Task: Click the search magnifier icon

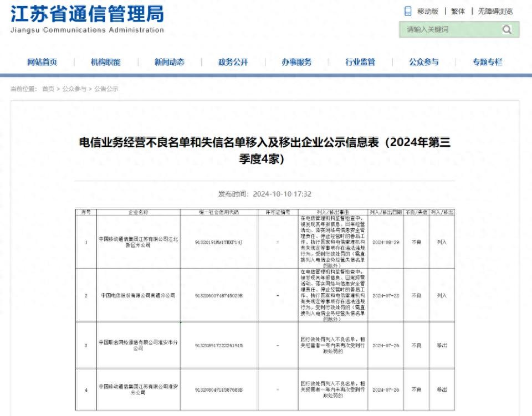Action: click(507, 29)
